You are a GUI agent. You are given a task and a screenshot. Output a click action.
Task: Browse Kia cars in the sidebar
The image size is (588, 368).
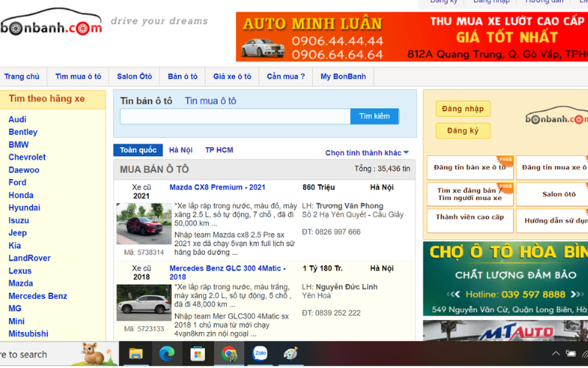[15, 246]
